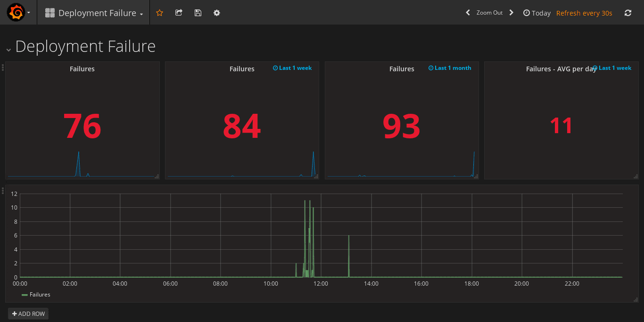Open the Last 1 month time override

[449, 68]
